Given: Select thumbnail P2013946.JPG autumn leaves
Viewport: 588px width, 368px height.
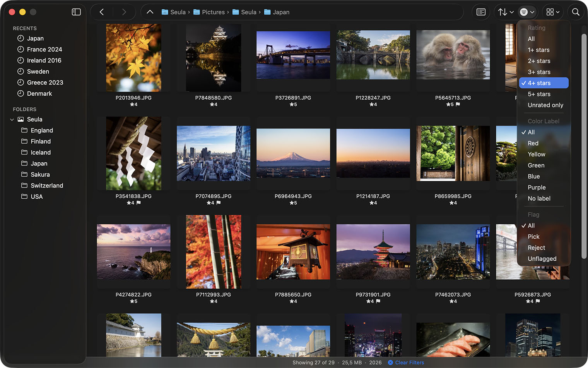Looking at the screenshot, I should coord(133,58).
